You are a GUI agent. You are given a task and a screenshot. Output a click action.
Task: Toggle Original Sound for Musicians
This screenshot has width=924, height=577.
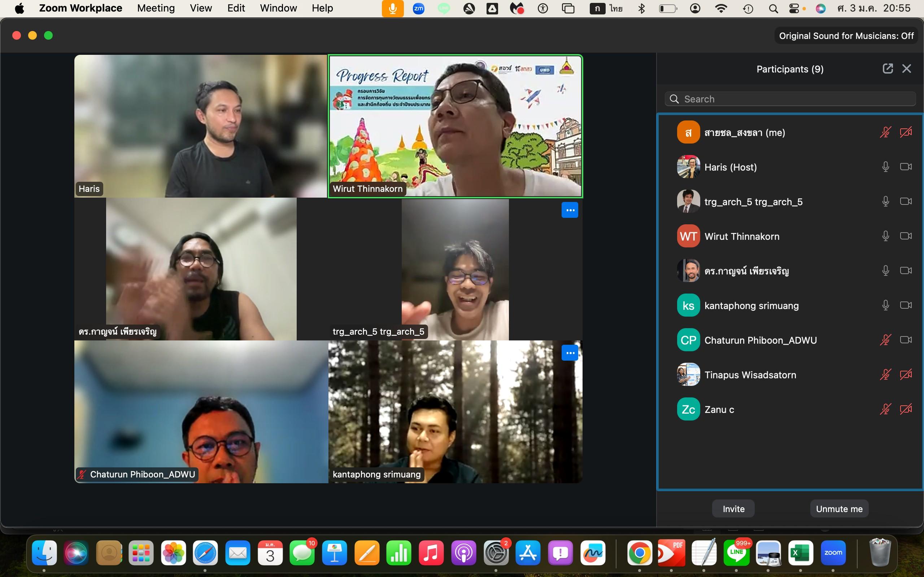[x=846, y=36]
